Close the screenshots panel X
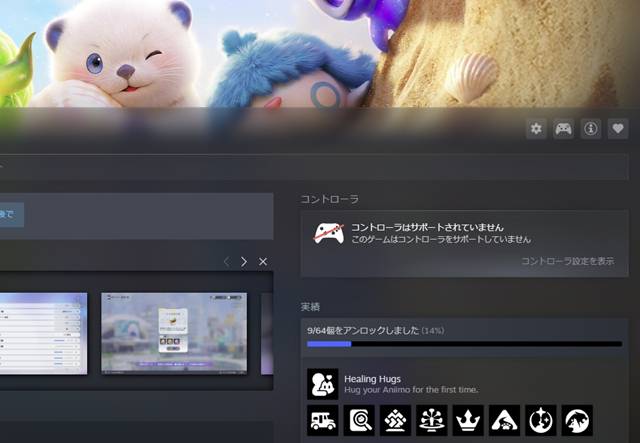This screenshot has width=640, height=443. click(263, 262)
